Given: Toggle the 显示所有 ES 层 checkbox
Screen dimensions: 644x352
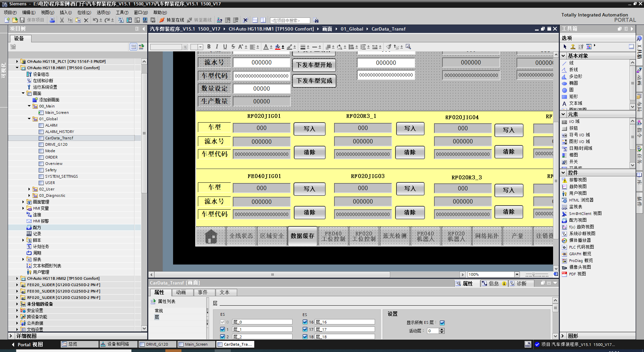Looking at the screenshot, I should pos(442,323).
